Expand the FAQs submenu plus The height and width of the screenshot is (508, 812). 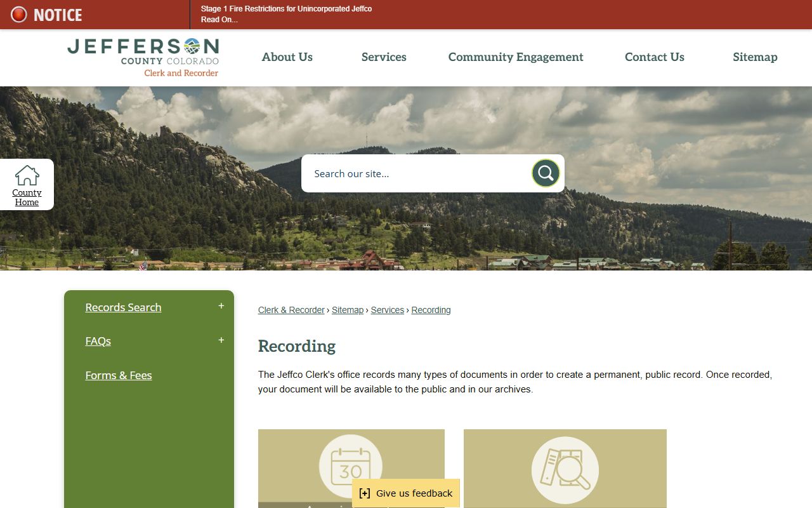tap(221, 340)
